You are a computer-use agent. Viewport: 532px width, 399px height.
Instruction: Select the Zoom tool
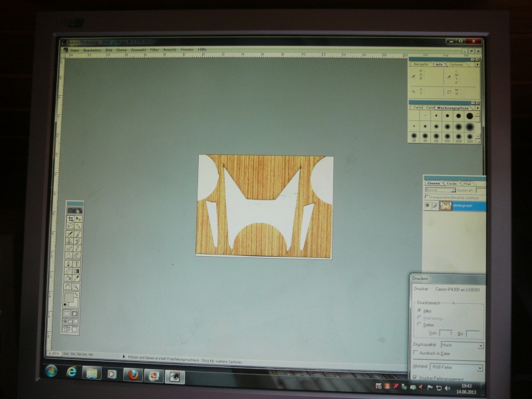pos(76,287)
